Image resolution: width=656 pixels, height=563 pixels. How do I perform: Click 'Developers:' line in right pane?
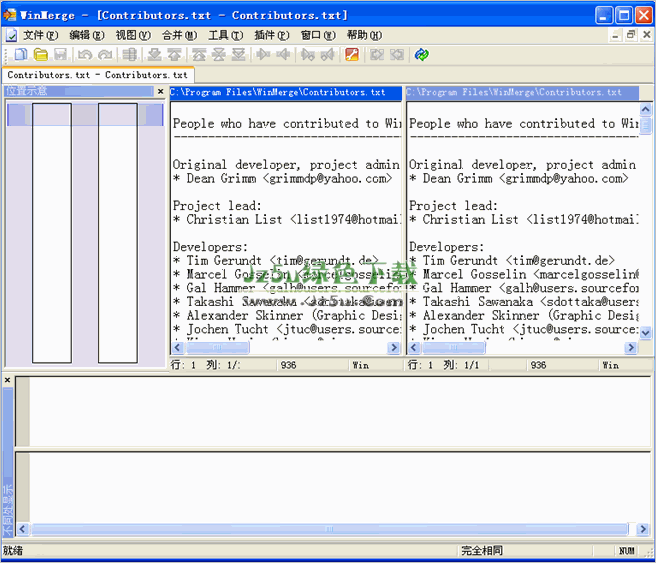[446, 247]
